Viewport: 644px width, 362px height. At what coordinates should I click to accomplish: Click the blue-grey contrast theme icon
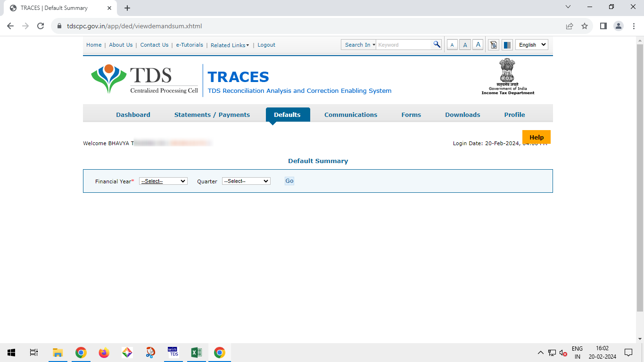click(507, 45)
